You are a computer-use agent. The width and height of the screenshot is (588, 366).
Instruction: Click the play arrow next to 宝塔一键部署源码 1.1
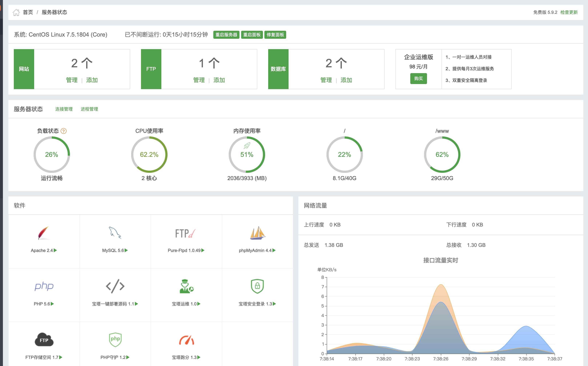click(x=136, y=304)
